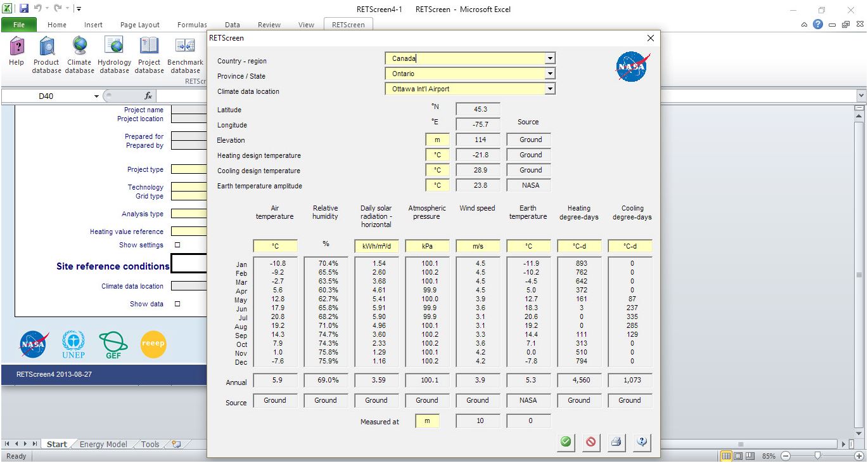Screen dimensions: 868x463
Task: Select the Start sheet tab
Action: pyautogui.click(x=56, y=445)
